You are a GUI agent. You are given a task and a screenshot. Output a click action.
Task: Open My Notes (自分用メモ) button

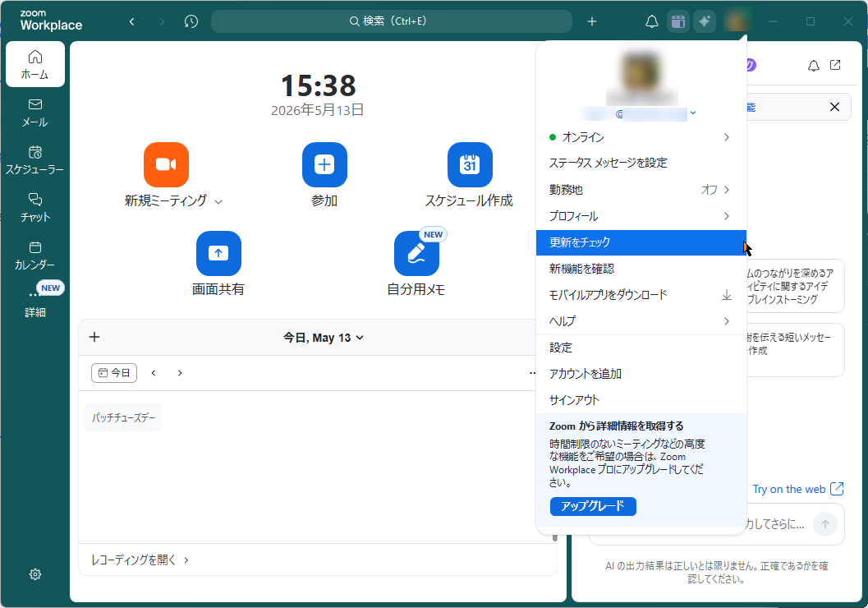pyautogui.click(x=416, y=253)
